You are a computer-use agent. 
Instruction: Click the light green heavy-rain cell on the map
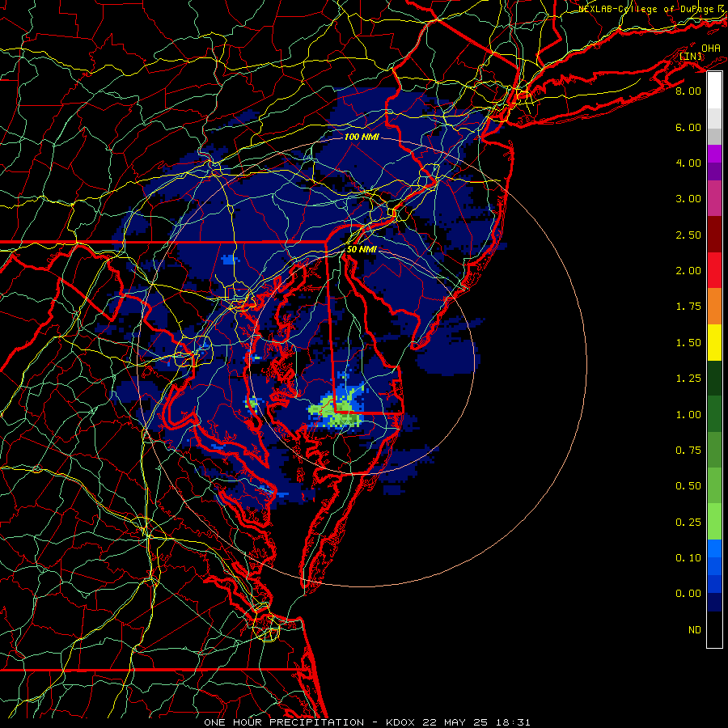(x=335, y=413)
